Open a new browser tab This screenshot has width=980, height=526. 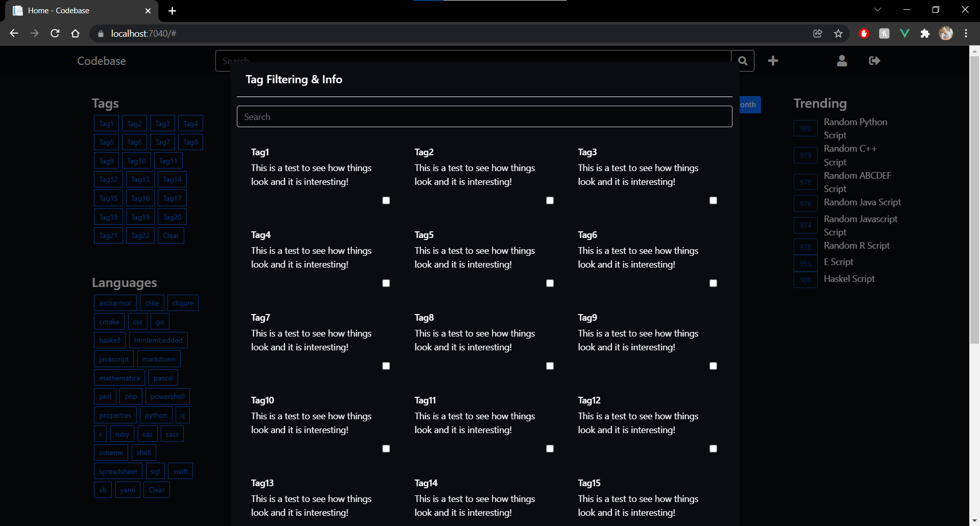(172, 11)
